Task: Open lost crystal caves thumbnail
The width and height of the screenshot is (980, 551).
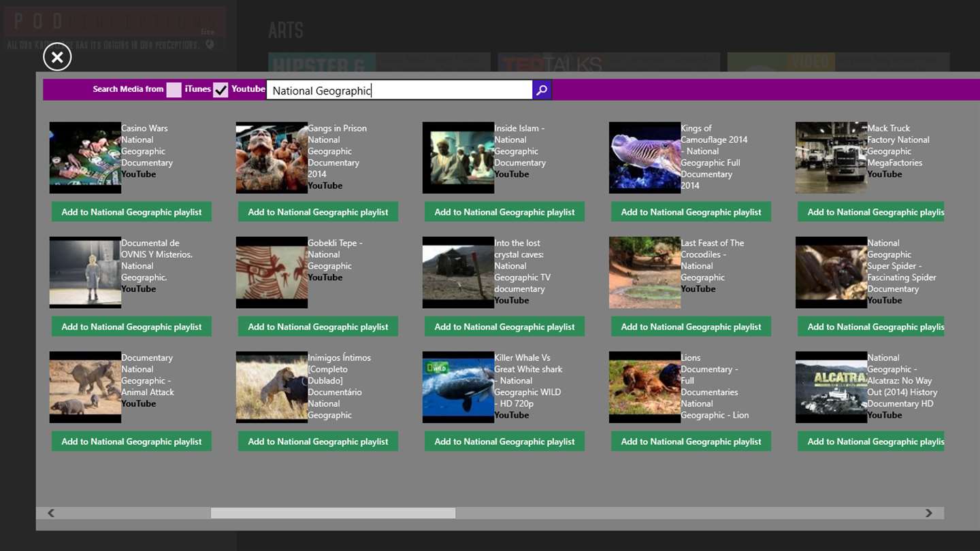Action: (x=458, y=273)
